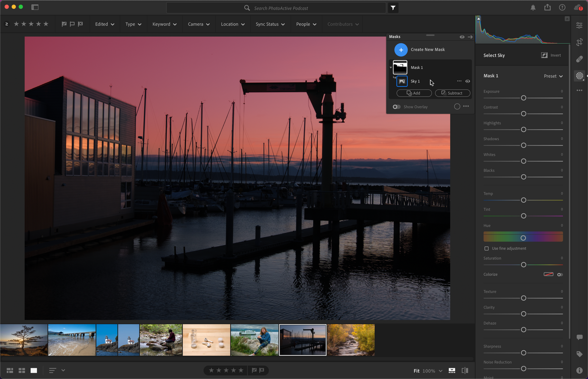Switch to Square Grid view
The height and width of the screenshot is (379, 588).
coord(22,370)
